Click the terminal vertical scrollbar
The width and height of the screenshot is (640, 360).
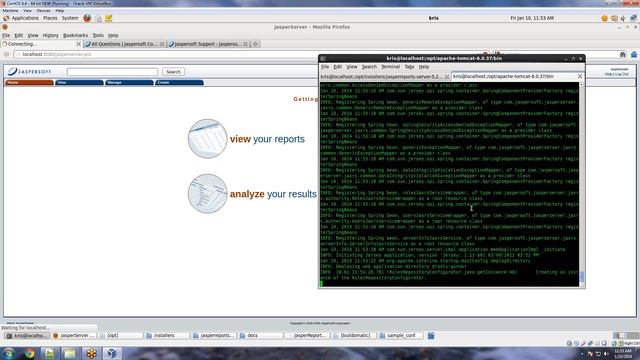pos(582,184)
